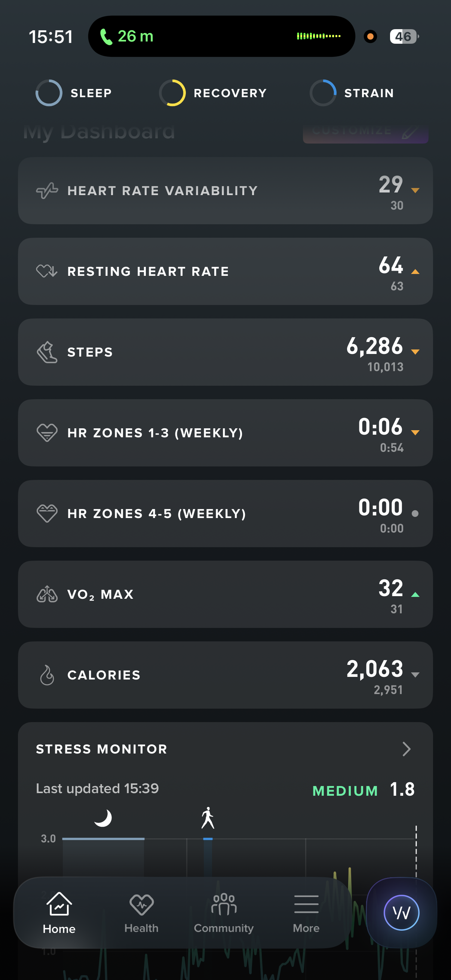
Task: Tap the Calories flame icon
Action: point(47,675)
